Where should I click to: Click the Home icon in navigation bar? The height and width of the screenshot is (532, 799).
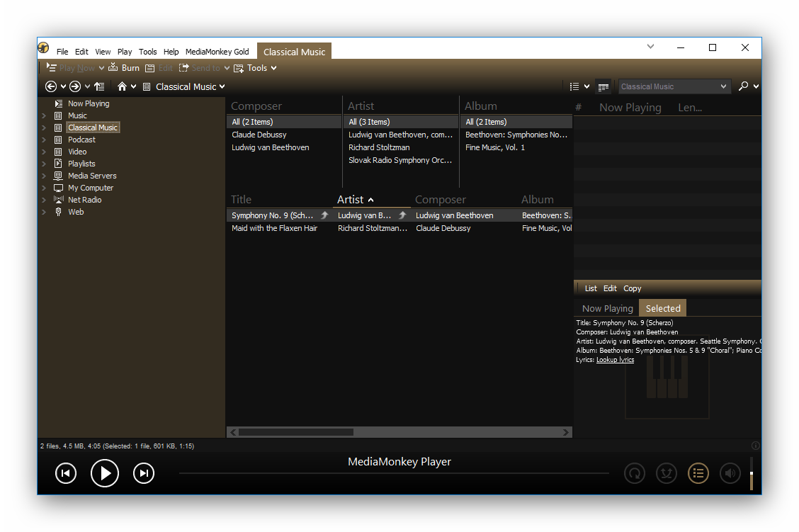[122, 86]
